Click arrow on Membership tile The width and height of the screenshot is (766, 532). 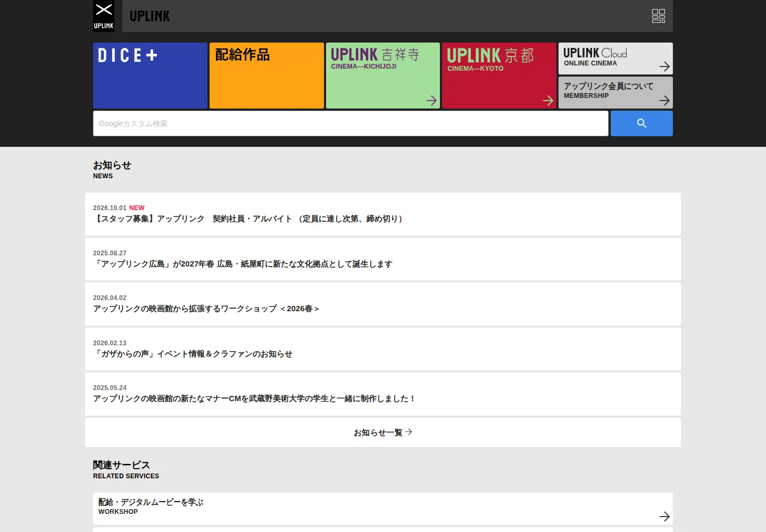coord(664,101)
